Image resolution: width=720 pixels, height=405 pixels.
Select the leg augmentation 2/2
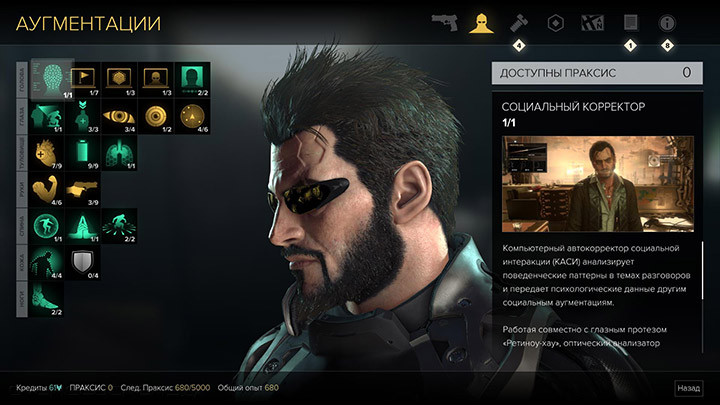(x=46, y=299)
